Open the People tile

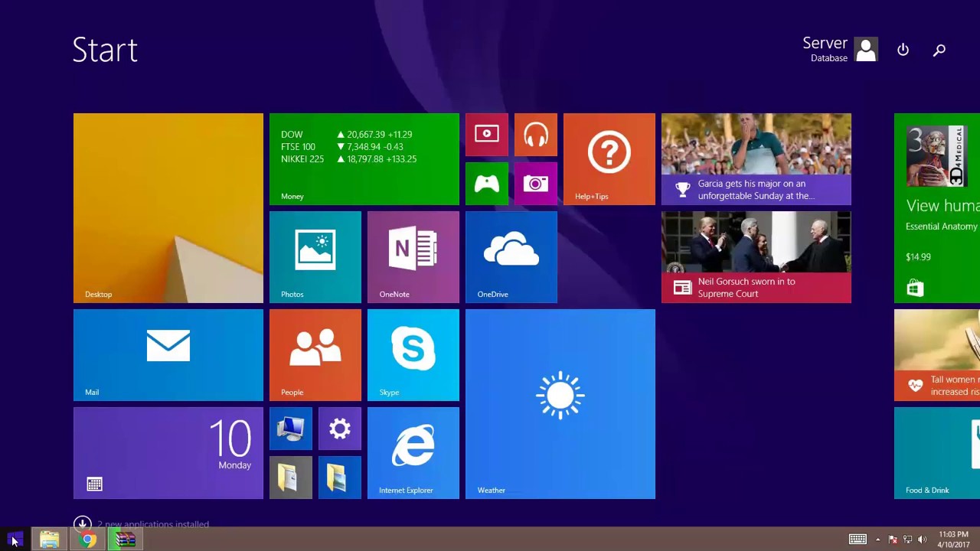[315, 355]
